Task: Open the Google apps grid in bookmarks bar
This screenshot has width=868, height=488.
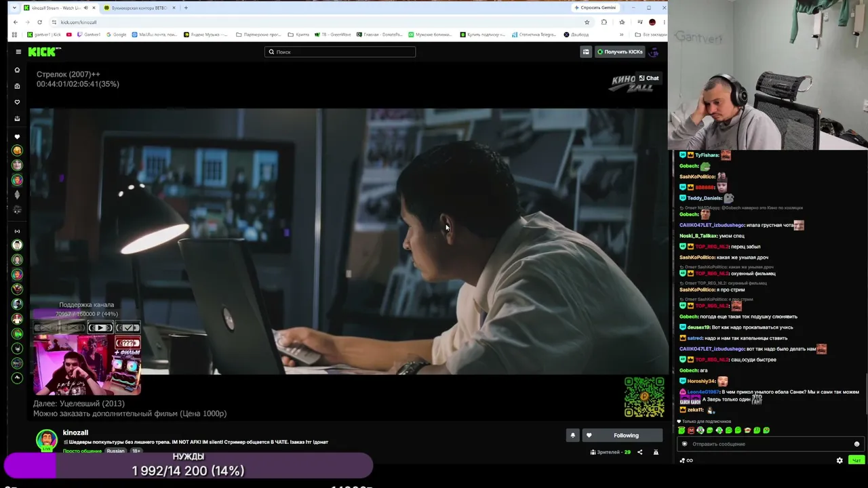Action: (x=14, y=35)
